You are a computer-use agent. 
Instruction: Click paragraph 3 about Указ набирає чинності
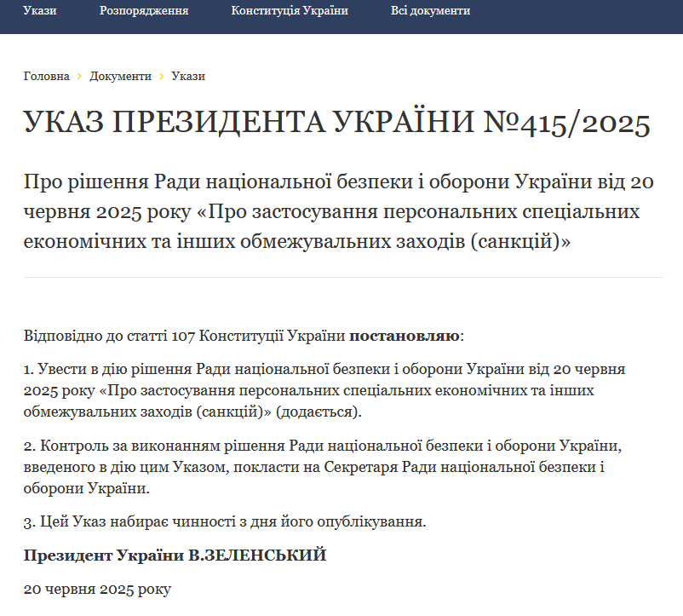coord(225,521)
